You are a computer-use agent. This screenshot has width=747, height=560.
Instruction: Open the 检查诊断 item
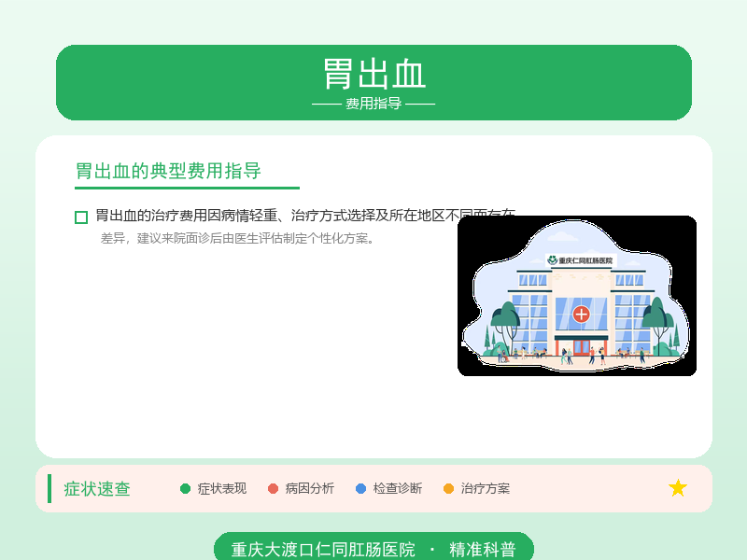tap(398, 488)
